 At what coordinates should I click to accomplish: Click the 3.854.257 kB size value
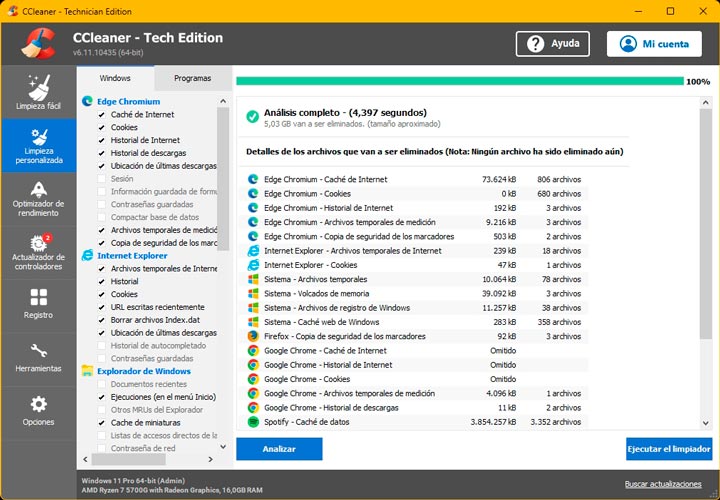click(493, 421)
